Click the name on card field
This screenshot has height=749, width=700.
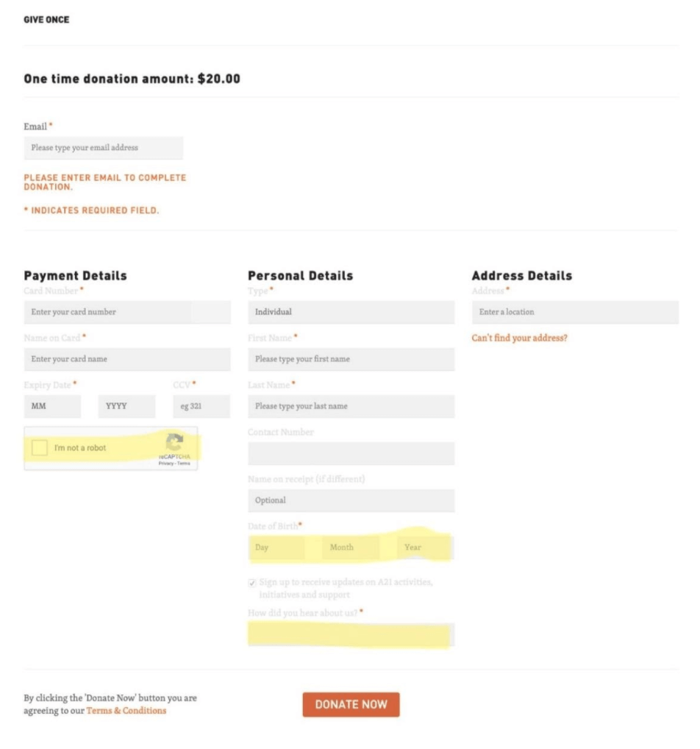point(126,359)
